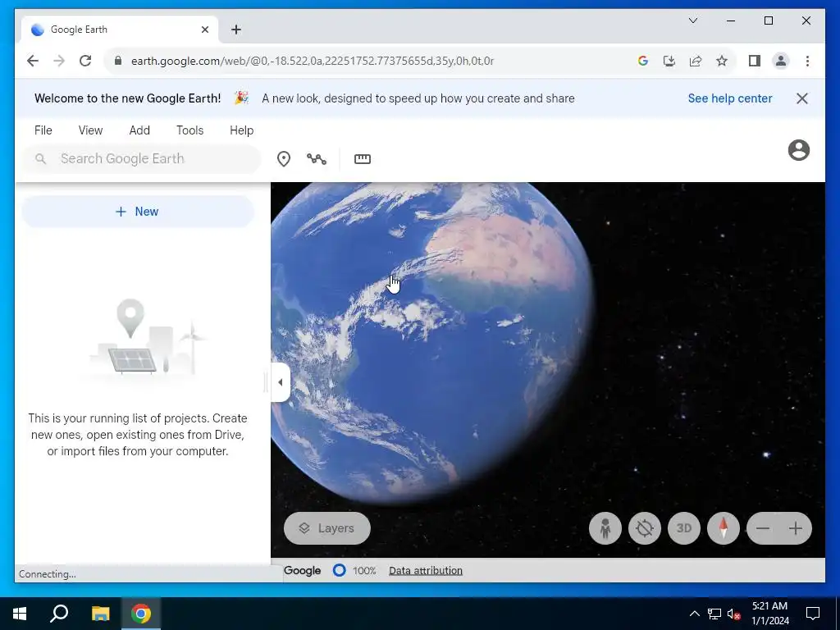Click the globe in the map view
Screen dimensions: 840x630
(431, 343)
